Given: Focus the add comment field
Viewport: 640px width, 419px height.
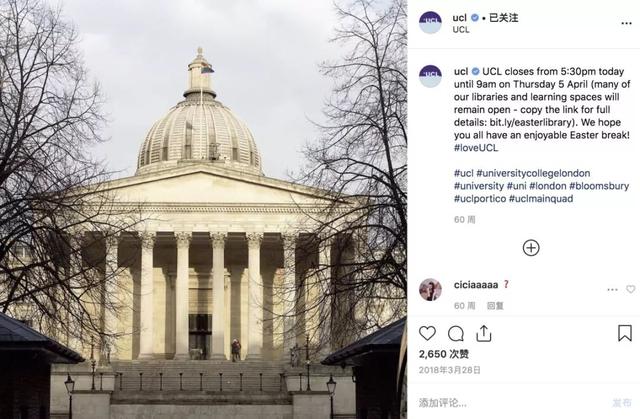Looking at the screenshot, I should pos(510,403).
